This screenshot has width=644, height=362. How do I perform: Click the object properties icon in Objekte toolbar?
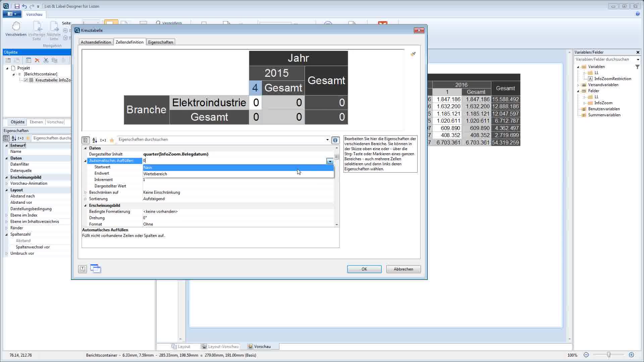pos(29,60)
